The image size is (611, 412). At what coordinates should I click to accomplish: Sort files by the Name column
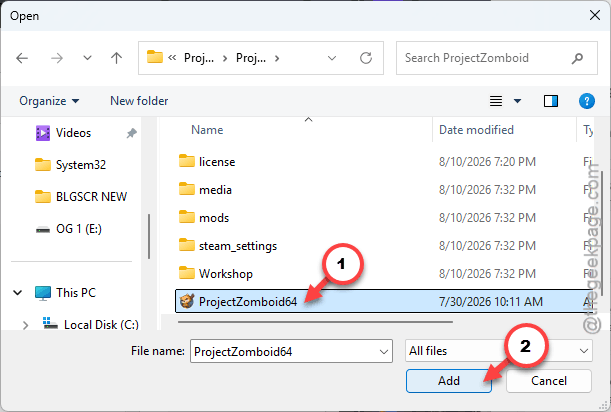click(x=207, y=130)
